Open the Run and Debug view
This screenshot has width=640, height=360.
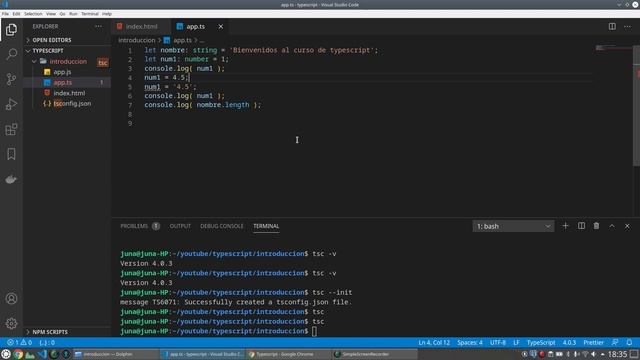pos(11,104)
